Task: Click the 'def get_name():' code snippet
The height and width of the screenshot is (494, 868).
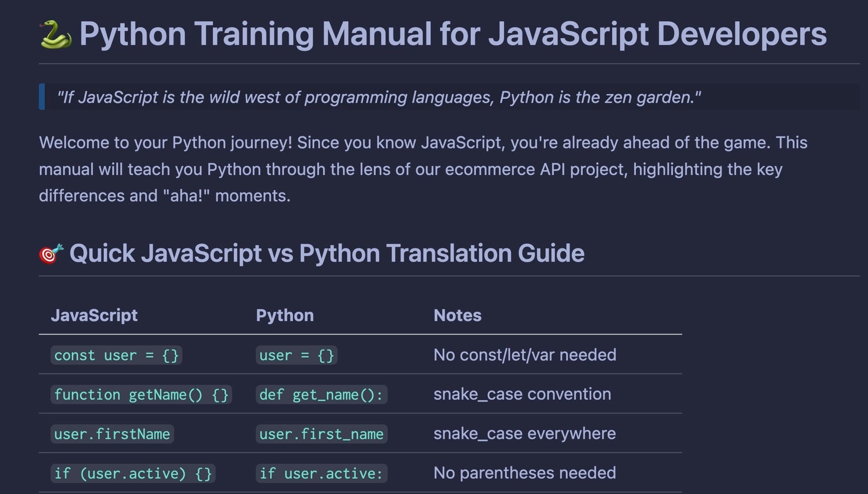Action: pyautogui.click(x=321, y=394)
